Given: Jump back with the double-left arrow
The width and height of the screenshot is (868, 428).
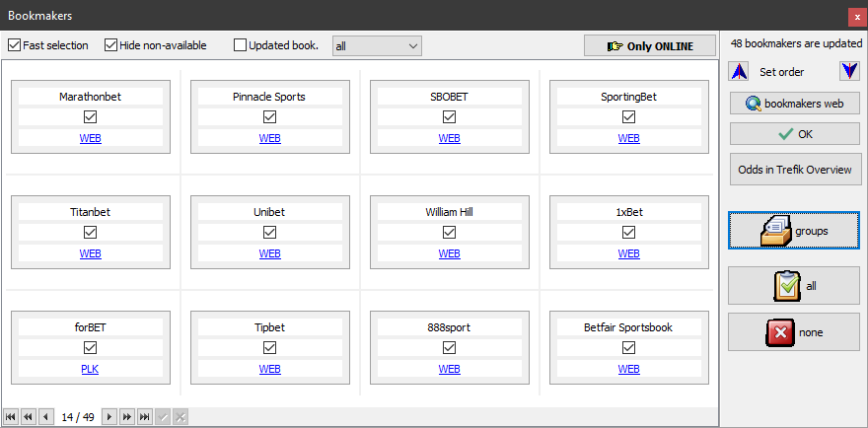Looking at the screenshot, I should (x=28, y=417).
